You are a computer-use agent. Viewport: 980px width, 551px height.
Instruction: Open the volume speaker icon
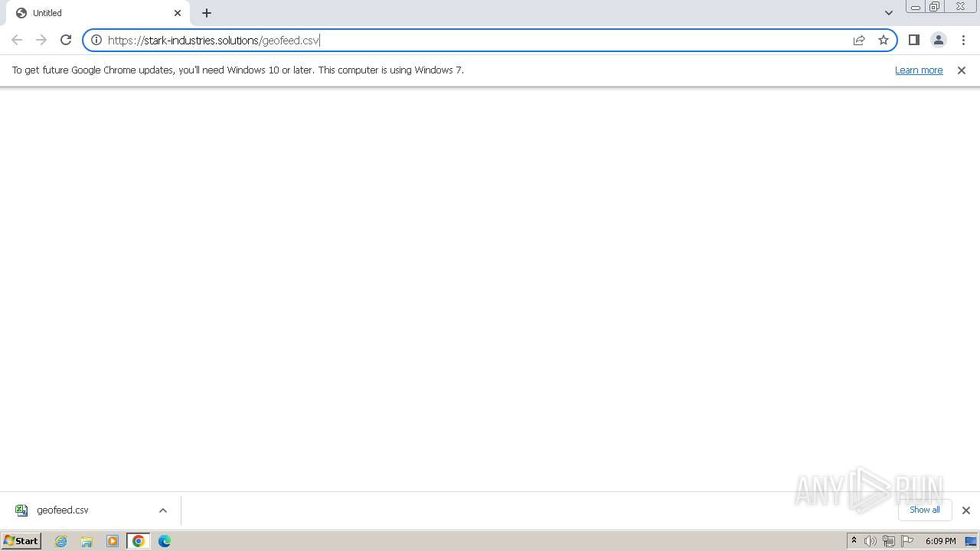pos(871,541)
